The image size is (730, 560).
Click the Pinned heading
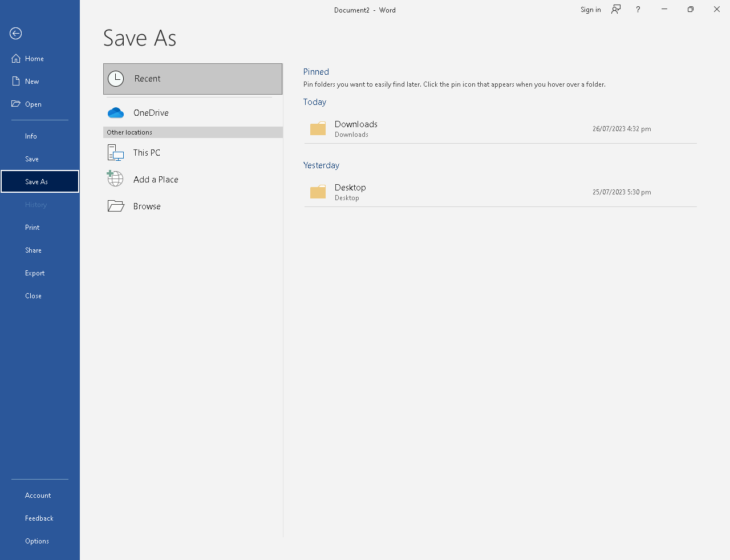tap(316, 72)
